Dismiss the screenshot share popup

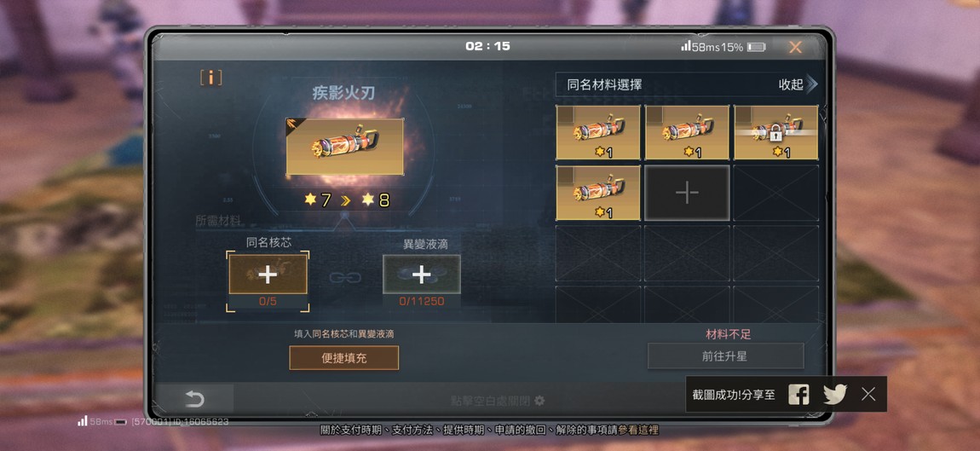(868, 394)
